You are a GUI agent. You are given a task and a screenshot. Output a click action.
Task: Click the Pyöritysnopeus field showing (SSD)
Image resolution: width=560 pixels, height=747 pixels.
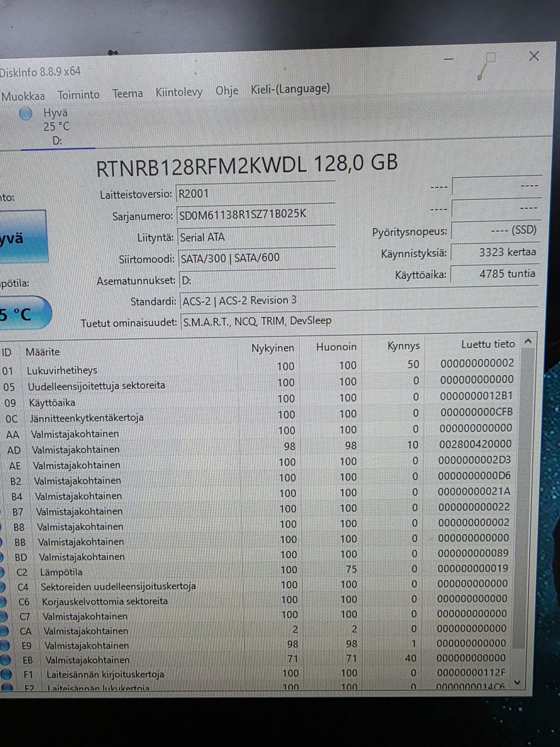tap(495, 230)
